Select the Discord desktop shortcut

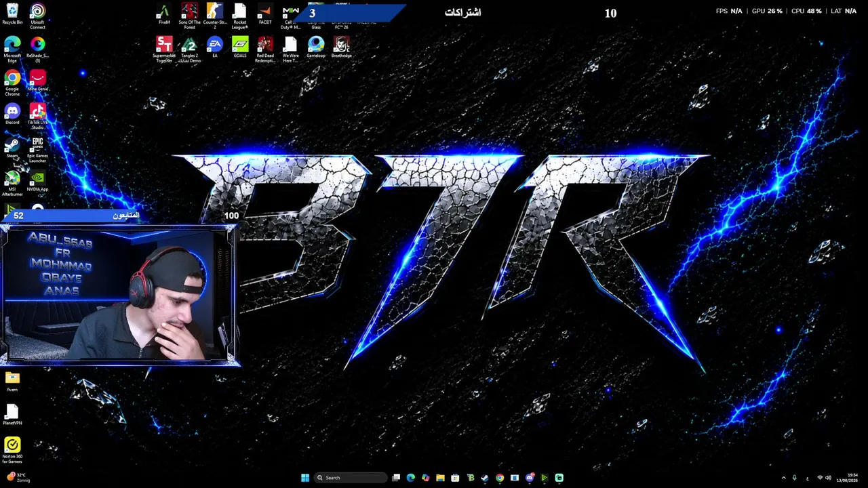[x=12, y=114]
